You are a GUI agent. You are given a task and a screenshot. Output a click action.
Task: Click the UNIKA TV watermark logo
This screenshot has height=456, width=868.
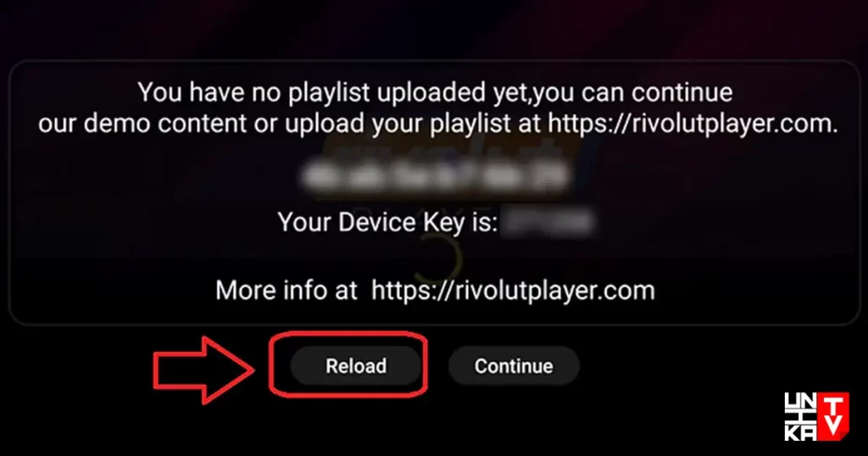[816, 417]
